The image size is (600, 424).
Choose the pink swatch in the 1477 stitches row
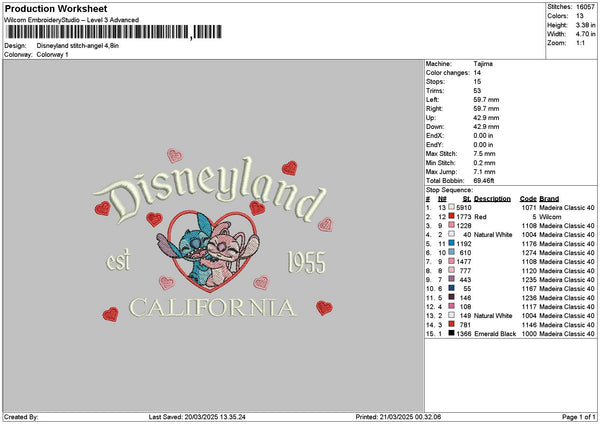[452, 261]
